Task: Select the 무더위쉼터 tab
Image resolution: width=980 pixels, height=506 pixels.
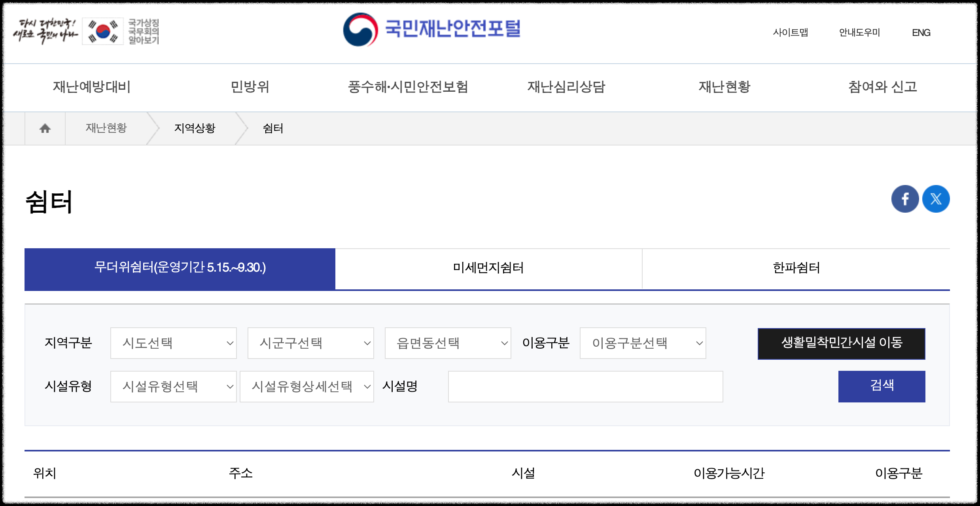Action: (x=180, y=268)
